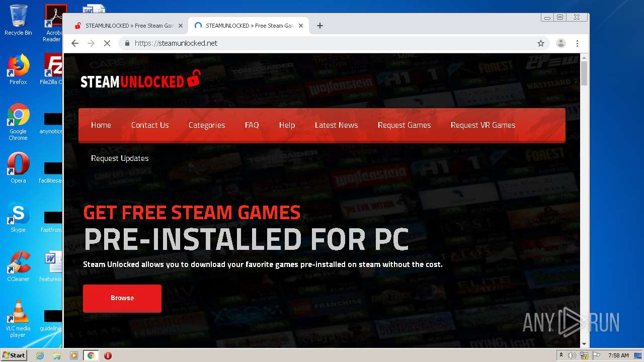Open Internet Explorer from taskbar
Image resolution: width=644 pixels, height=362 pixels.
[x=40, y=355]
